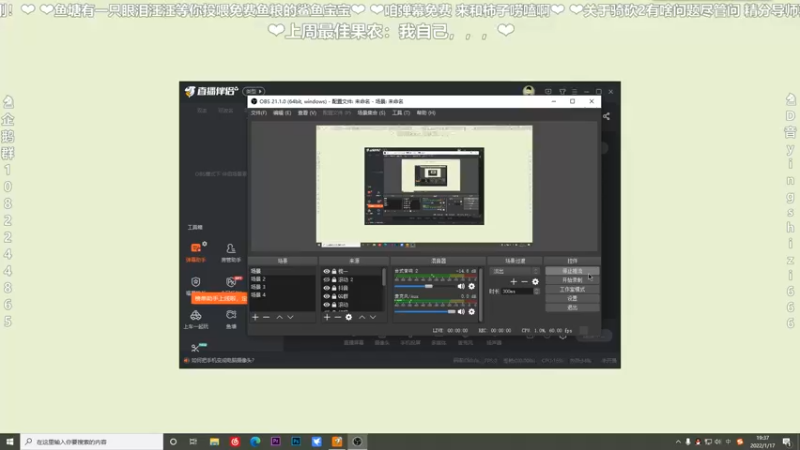Toggle visibility eye of source 滚动 2
The width and height of the screenshot is (800, 450).
click(327, 280)
